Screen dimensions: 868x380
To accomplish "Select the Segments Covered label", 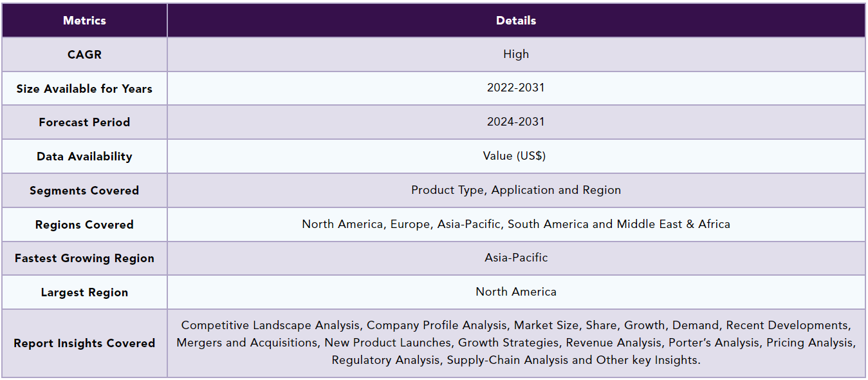I will click(84, 191).
